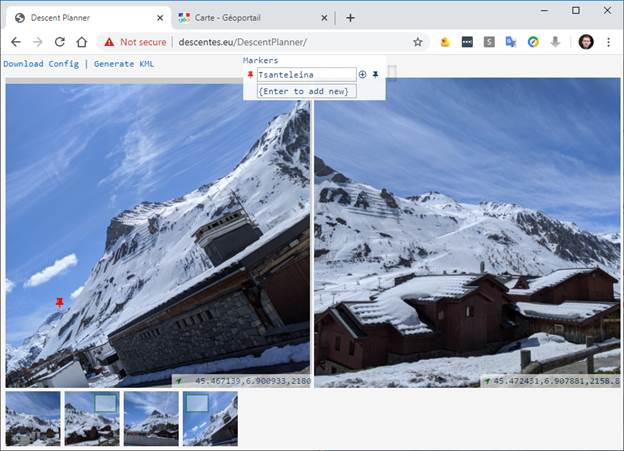Select the first thumbnail with chalets

click(x=33, y=418)
